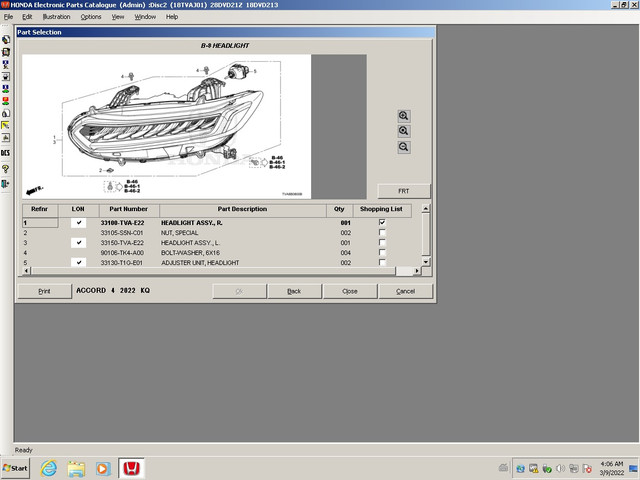Check shopping list box for BOLT-WASHER, 6X16
This screenshot has width=640, height=480.
coord(382,253)
